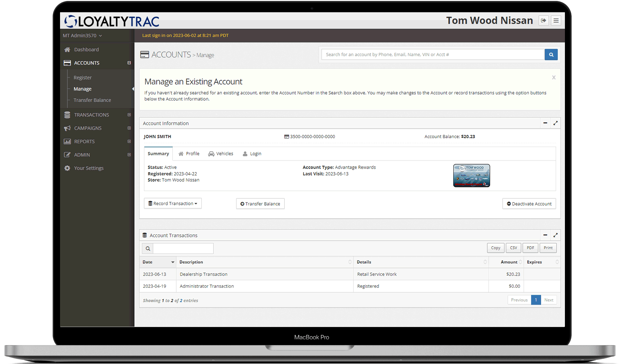Open Your Settings in sidebar
Screen dimensions: 623x364
point(89,168)
